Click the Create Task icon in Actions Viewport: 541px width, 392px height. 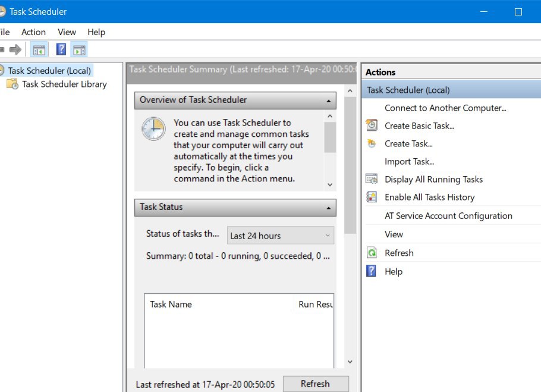[x=372, y=143]
